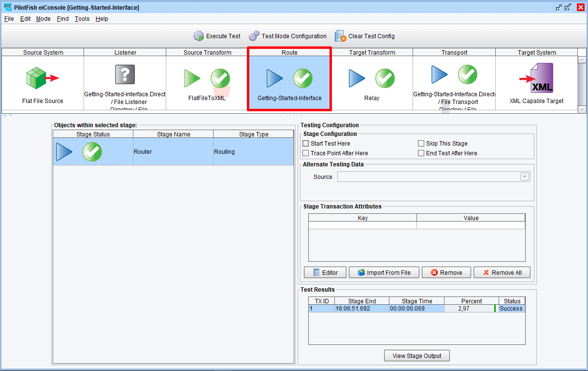Image resolution: width=588 pixels, height=371 pixels.
Task: Select the Routing stage type cell
Action: click(254, 152)
